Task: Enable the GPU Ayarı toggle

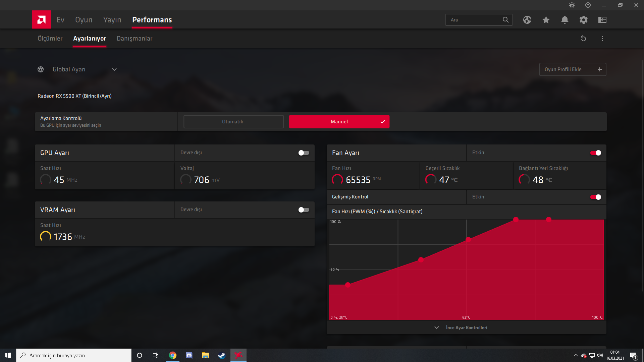Action: (x=304, y=153)
